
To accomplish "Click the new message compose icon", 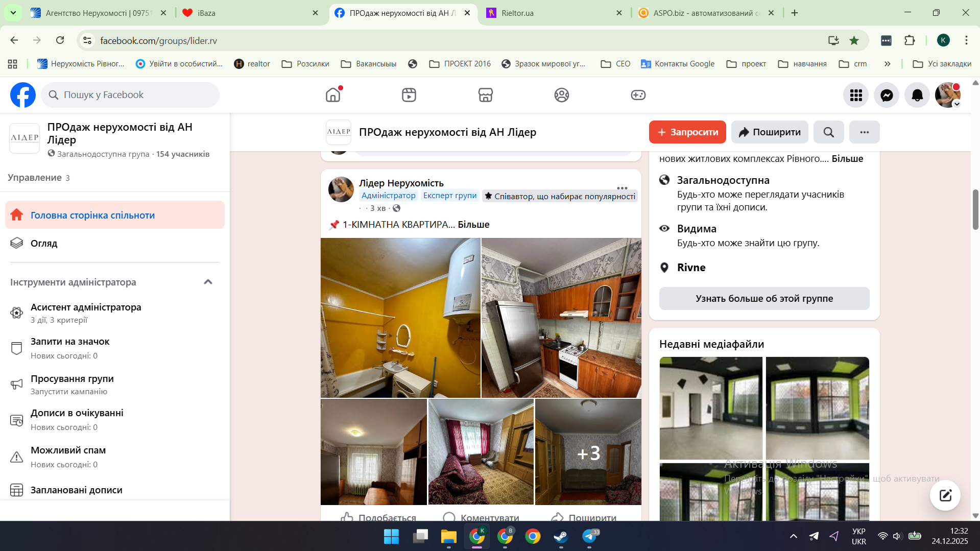I will click(x=945, y=495).
